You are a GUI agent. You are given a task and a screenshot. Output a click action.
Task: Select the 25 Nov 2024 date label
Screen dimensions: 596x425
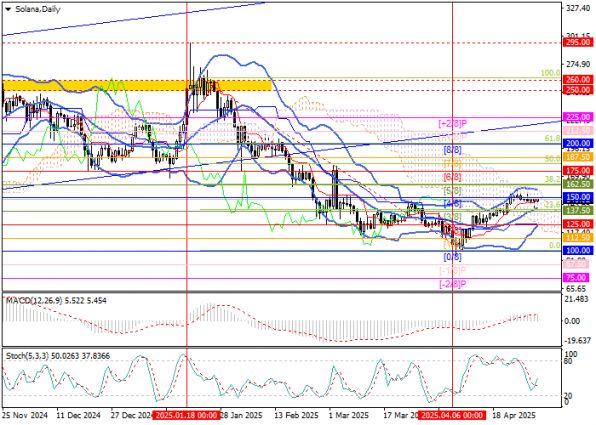(x=25, y=415)
